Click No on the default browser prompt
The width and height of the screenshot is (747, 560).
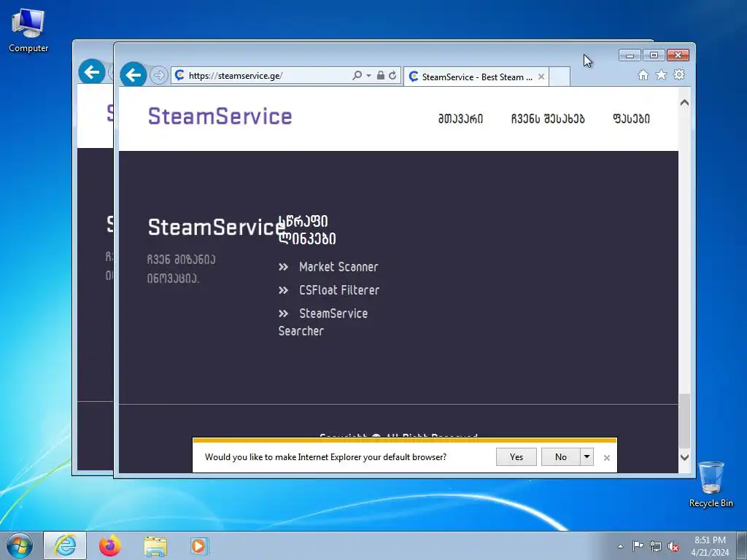[561, 457]
